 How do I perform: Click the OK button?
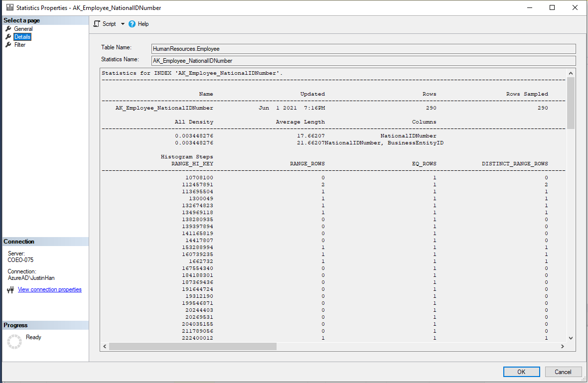(521, 372)
